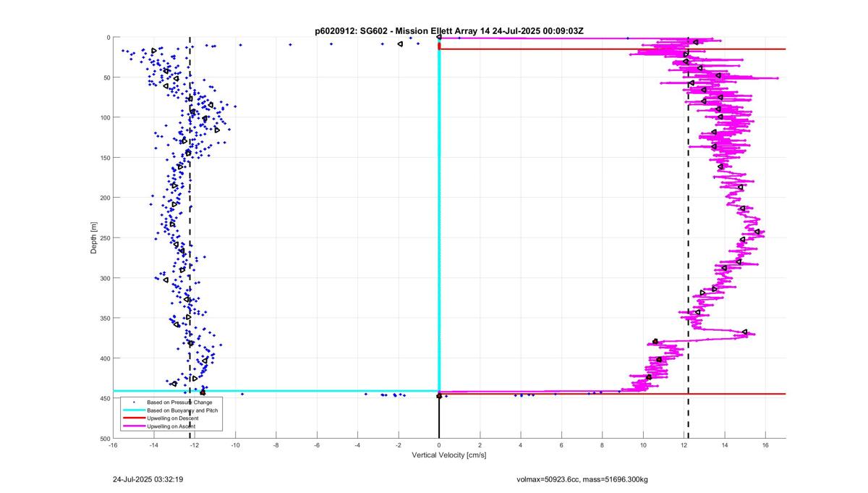Click depth-axis tick label '300'
The width and height of the screenshot is (868, 493).
point(104,278)
